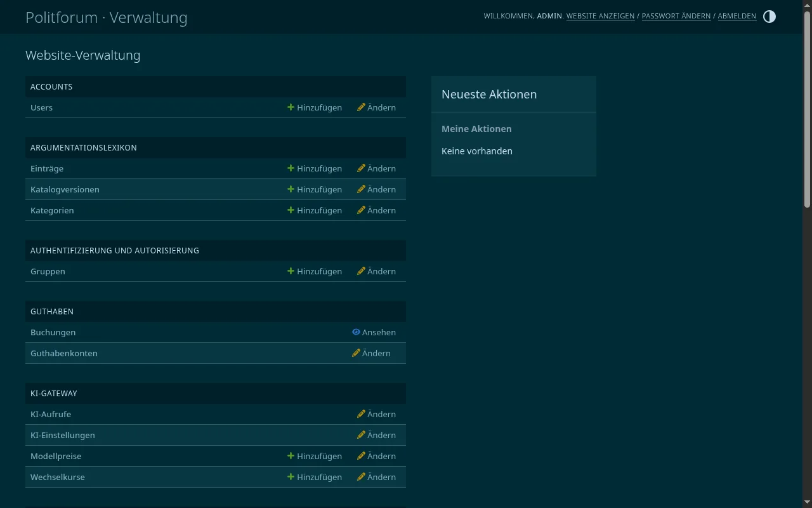The width and height of the screenshot is (812, 508).
Task: Open Website anzeigen link
Action: point(600,16)
